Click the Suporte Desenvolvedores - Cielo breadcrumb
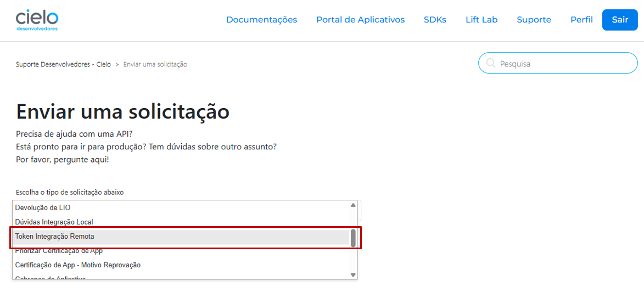The image size is (644, 292). pyautogui.click(x=63, y=64)
